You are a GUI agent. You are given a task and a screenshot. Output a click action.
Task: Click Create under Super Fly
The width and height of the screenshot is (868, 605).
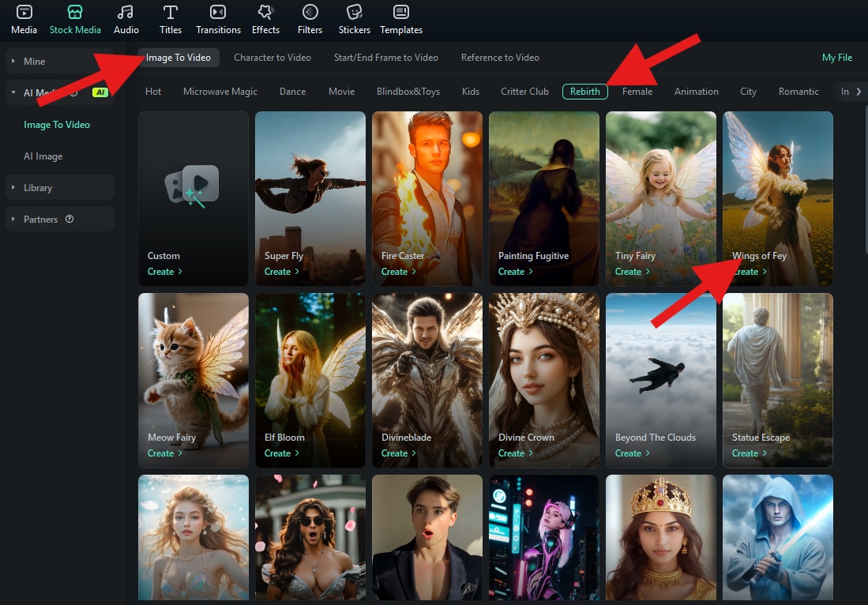281,271
